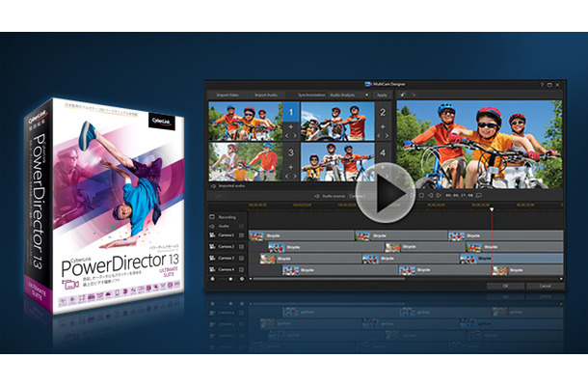Screen dimensions: 588x386
Task: Click the help question mark icon
Action: 542,85
